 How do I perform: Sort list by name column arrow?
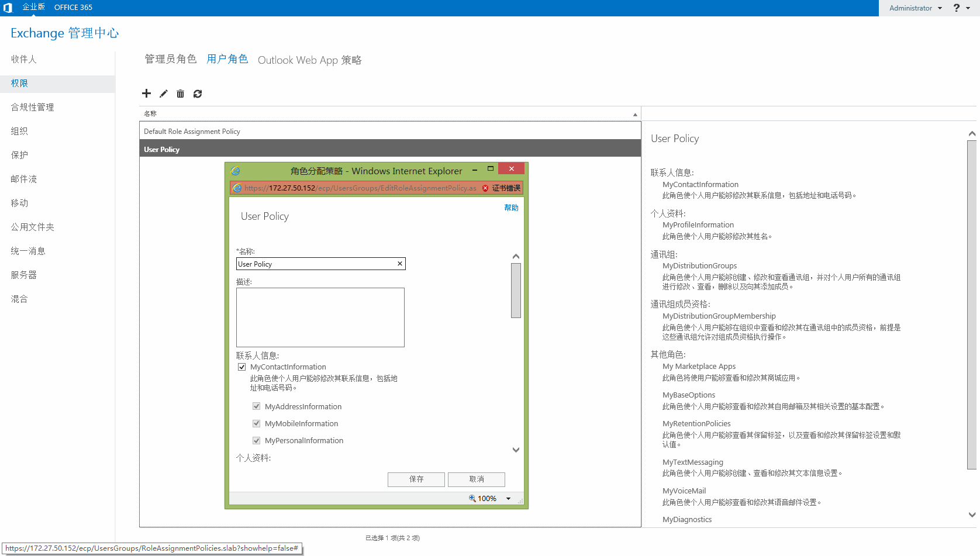(x=635, y=115)
